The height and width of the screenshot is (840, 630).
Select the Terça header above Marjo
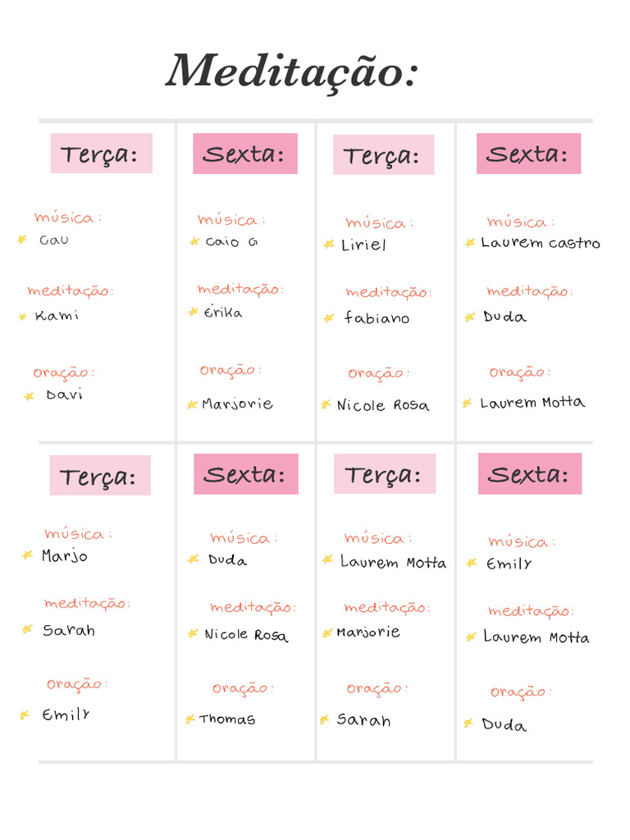pyautogui.click(x=100, y=476)
